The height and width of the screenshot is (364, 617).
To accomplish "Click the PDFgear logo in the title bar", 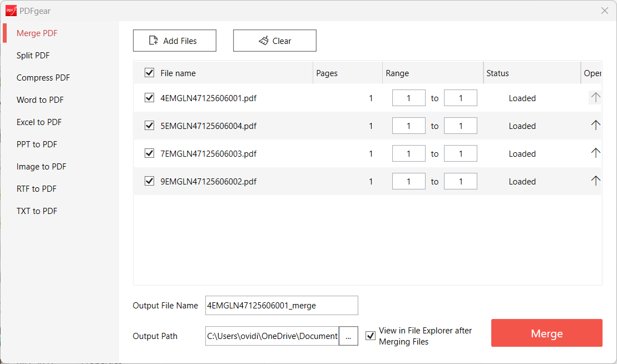I will [x=11, y=10].
